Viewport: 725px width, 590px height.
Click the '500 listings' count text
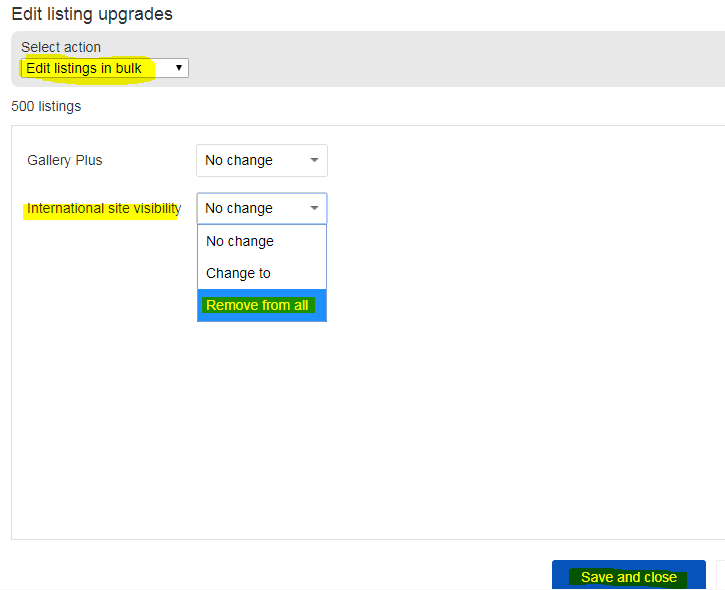[46, 106]
